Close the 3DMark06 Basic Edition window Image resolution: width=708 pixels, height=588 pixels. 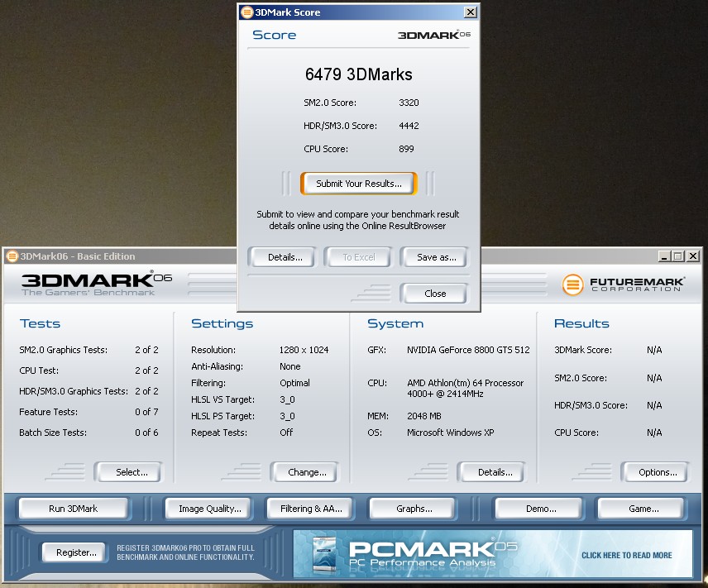pyautogui.click(x=693, y=256)
